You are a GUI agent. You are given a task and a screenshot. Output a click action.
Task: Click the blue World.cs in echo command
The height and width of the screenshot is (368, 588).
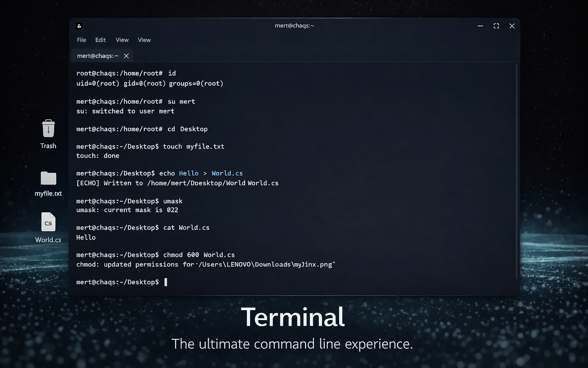pyautogui.click(x=227, y=173)
